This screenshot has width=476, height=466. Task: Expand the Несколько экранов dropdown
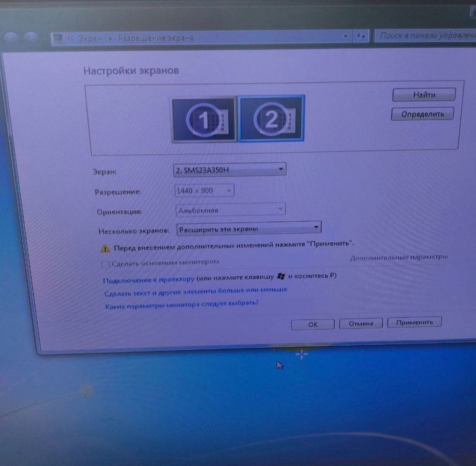coord(249,228)
